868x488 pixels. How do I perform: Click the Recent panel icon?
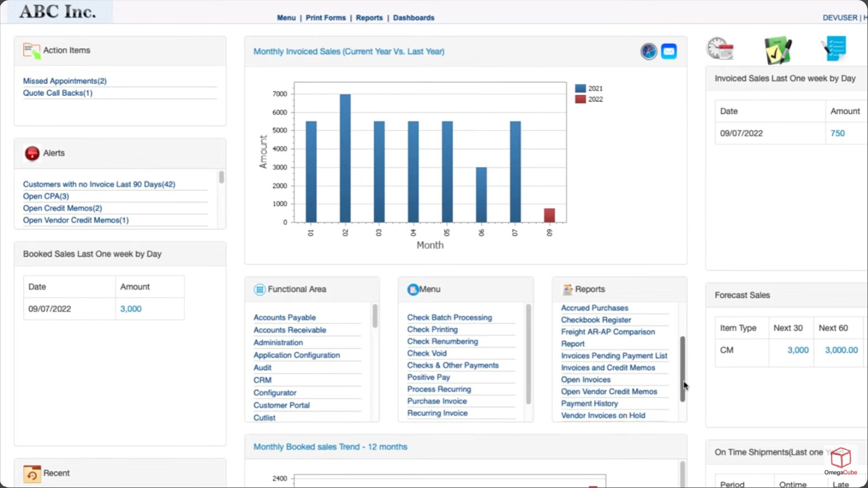[x=32, y=474]
